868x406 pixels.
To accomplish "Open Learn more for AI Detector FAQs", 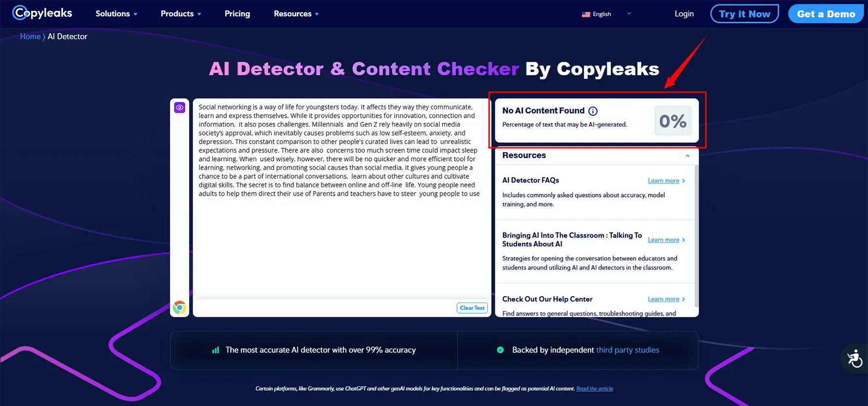I will click(x=666, y=181).
